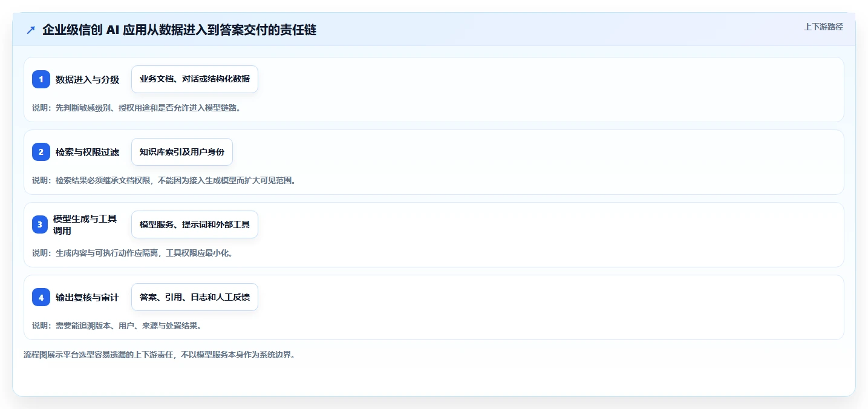
Task: Select the 知识库索引及用户身份 chip
Action: pos(182,152)
